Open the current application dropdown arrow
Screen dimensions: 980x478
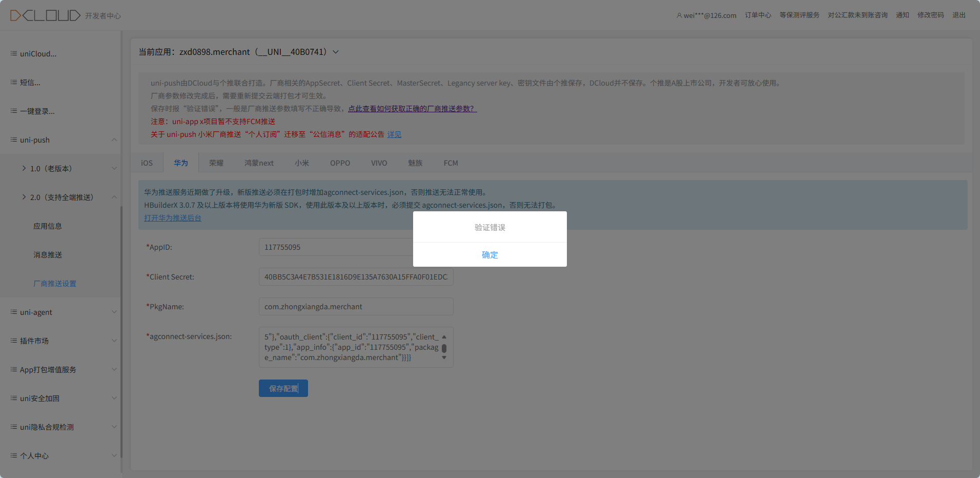pyautogui.click(x=336, y=52)
